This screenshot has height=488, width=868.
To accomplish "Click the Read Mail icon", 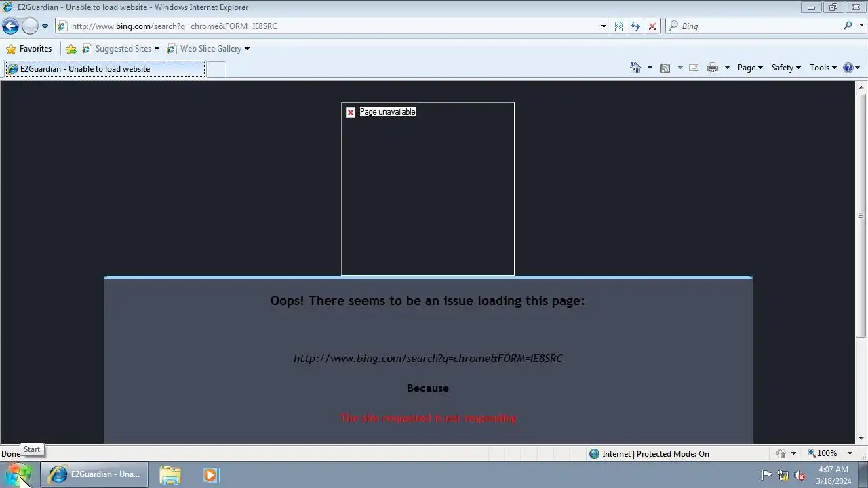I will [x=694, y=68].
